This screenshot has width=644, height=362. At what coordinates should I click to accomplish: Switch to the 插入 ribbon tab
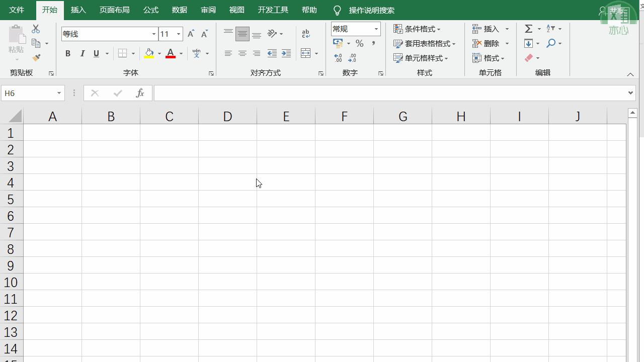point(78,10)
